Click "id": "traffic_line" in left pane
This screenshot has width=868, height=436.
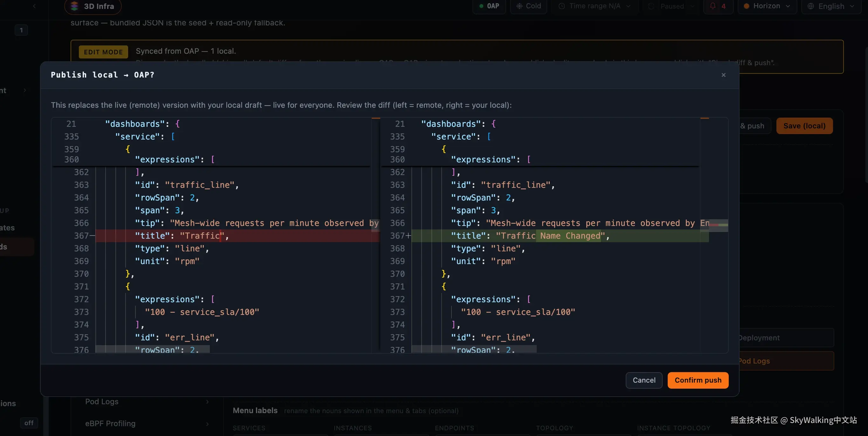(x=187, y=185)
